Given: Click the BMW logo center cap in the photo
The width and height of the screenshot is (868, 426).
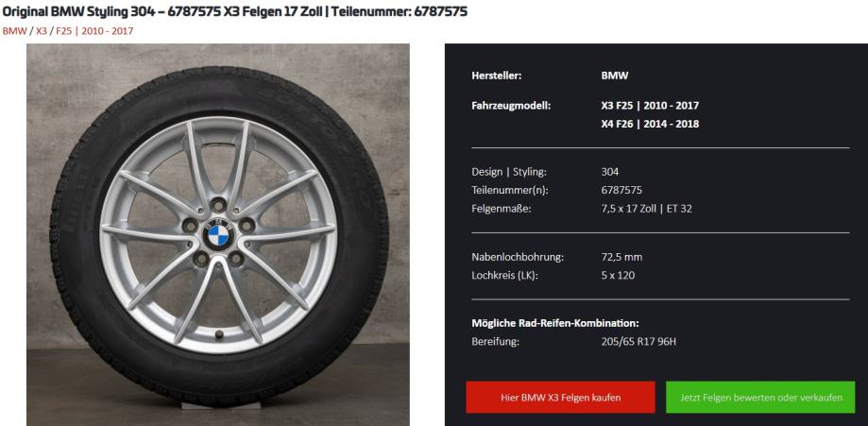Looking at the screenshot, I should [x=219, y=236].
